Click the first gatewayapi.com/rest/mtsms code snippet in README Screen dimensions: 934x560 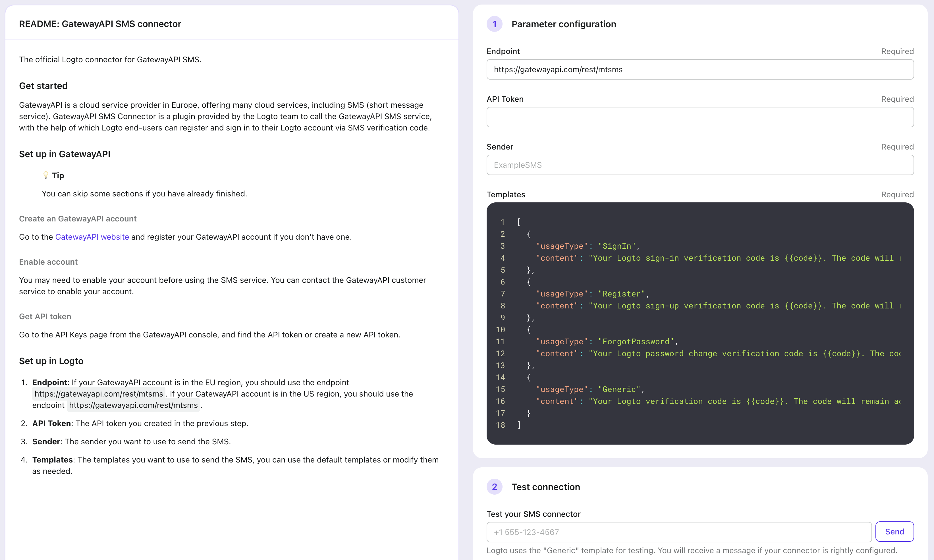pyautogui.click(x=99, y=394)
